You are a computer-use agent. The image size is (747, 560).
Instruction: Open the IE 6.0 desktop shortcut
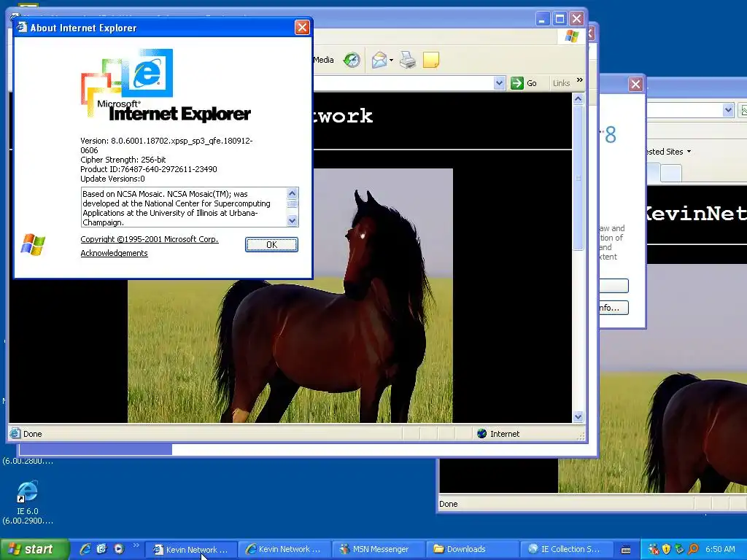pos(28,502)
